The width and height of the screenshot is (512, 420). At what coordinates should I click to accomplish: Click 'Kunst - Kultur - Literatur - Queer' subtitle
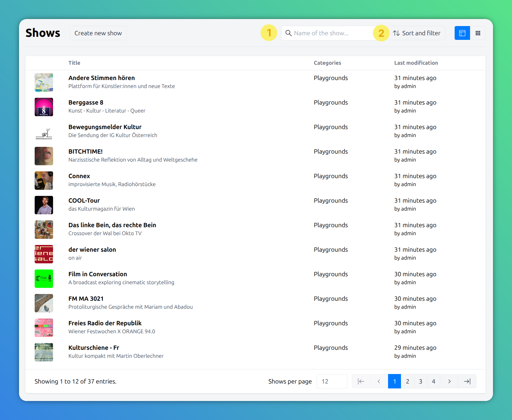[x=107, y=111]
